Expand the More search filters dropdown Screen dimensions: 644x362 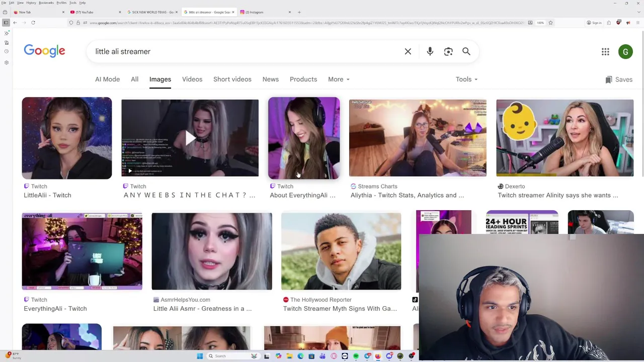pos(339,79)
